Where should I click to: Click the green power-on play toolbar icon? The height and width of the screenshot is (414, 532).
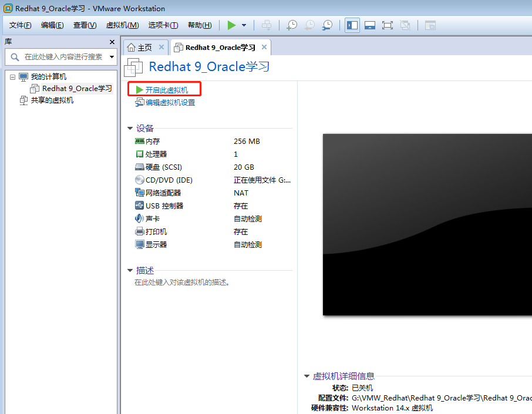(231, 25)
